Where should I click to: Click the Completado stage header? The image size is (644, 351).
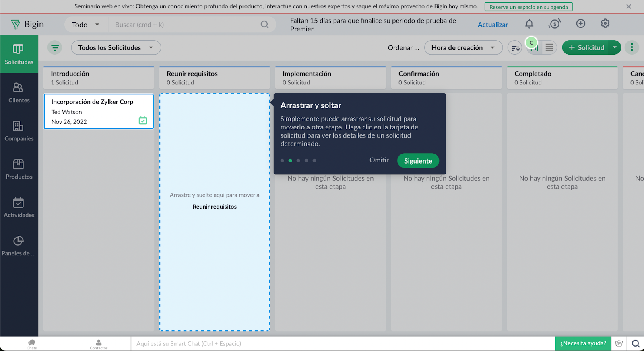(x=562, y=78)
